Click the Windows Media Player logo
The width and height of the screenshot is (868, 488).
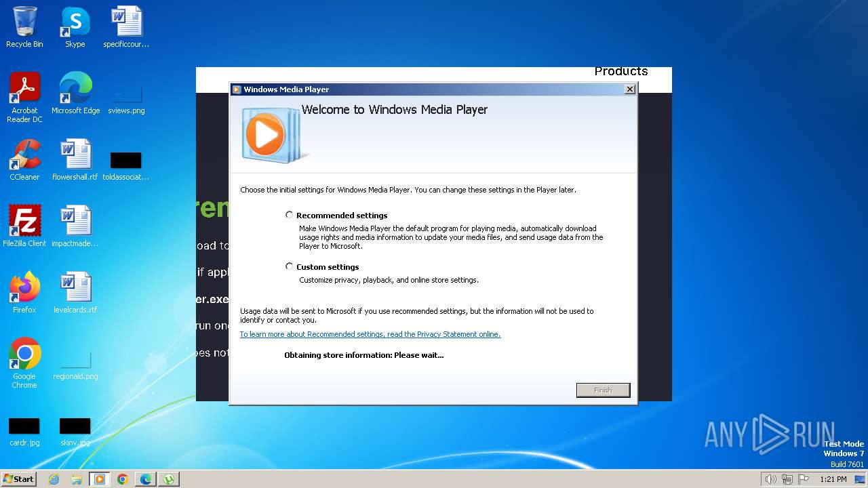point(271,135)
